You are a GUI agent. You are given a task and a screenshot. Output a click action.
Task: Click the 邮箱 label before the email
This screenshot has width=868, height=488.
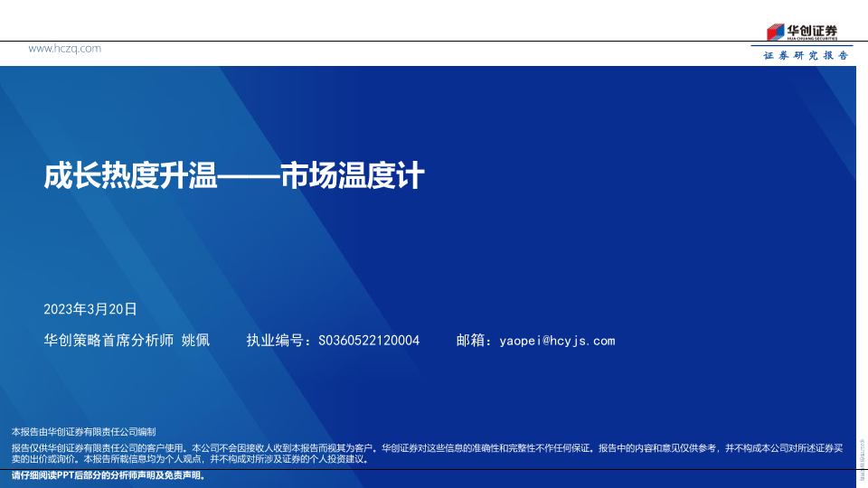(x=469, y=341)
